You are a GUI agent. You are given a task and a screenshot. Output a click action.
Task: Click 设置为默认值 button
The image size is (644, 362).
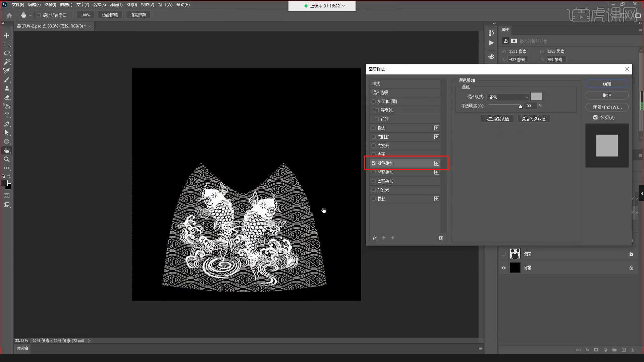click(x=497, y=119)
